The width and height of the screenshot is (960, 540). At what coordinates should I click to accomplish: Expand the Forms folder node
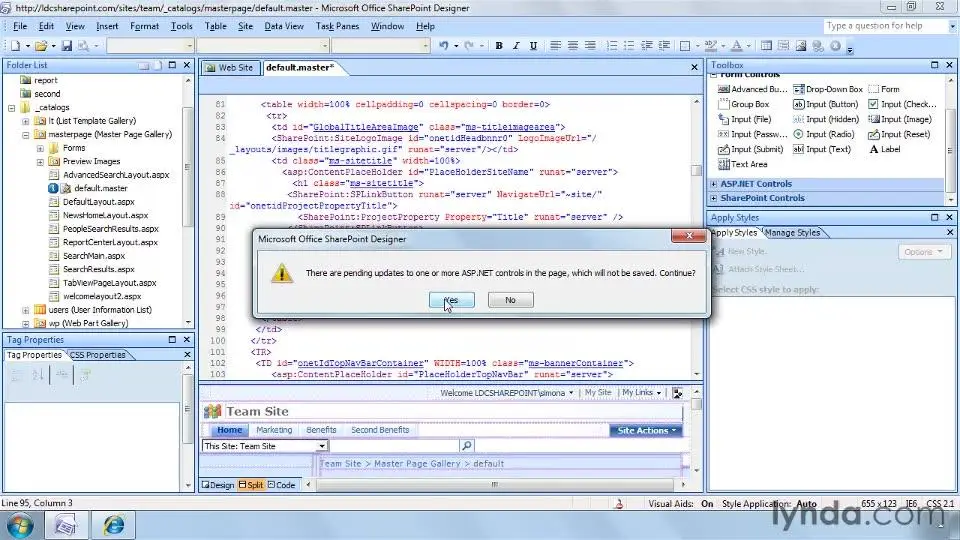click(40, 148)
